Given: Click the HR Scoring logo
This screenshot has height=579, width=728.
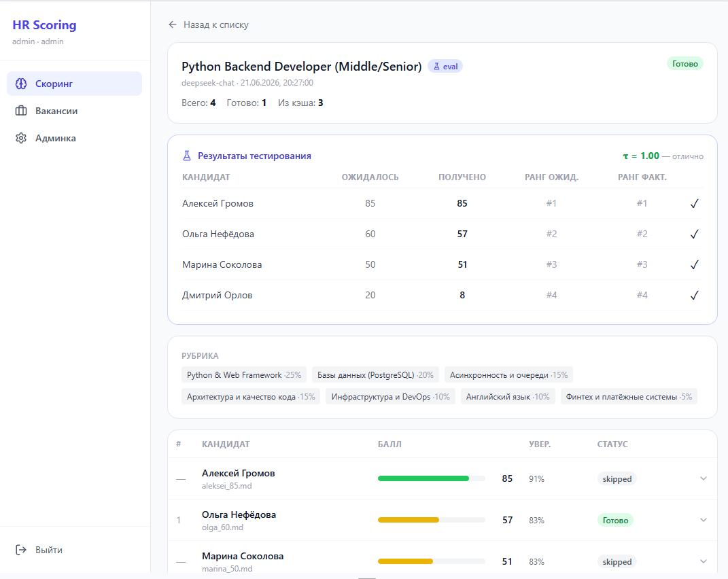Looking at the screenshot, I should click(45, 25).
